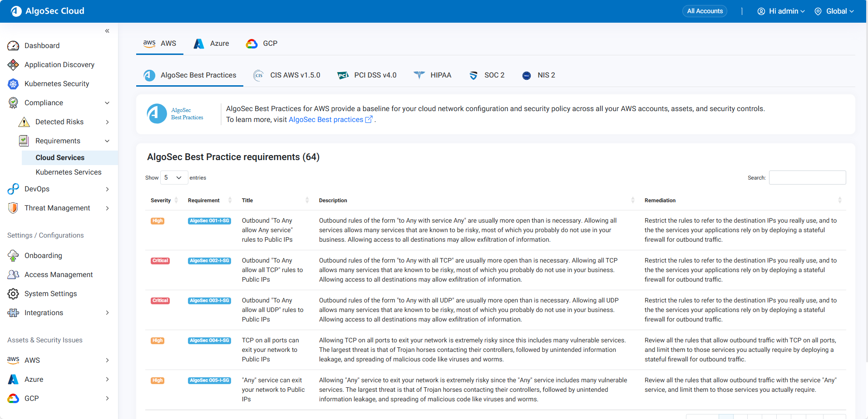Sort table by Title column arrows
Image resolution: width=868 pixels, height=419 pixels.
click(x=307, y=200)
